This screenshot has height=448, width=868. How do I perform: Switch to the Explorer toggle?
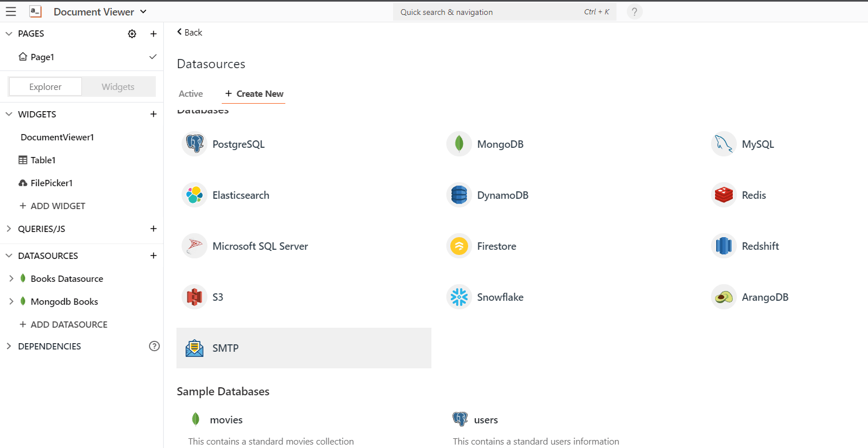pyautogui.click(x=45, y=87)
